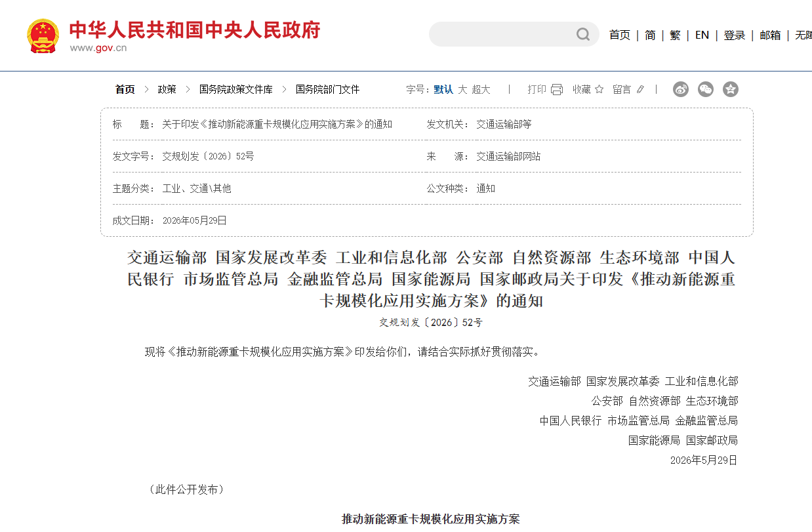This screenshot has width=812, height=532.
Task: Click the site title 中华人民共和国中央人民政府
Action: 195,30
